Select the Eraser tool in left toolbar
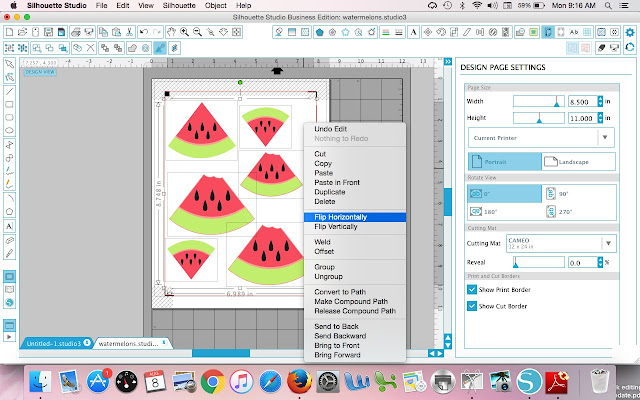Viewport: 640px width, 400px height. [9, 240]
